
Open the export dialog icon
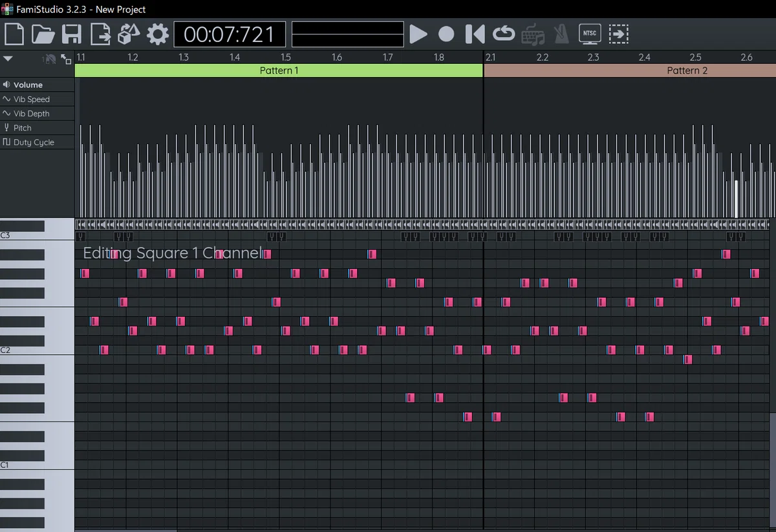(x=101, y=34)
